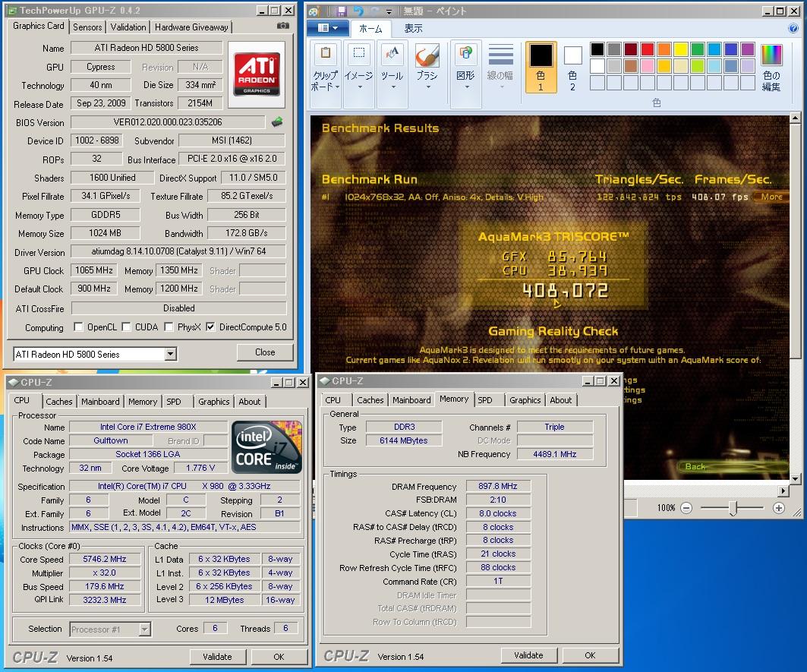Zoom in with the plus button
The height and width of the screenshot is (672, 807).
[779, 508]
